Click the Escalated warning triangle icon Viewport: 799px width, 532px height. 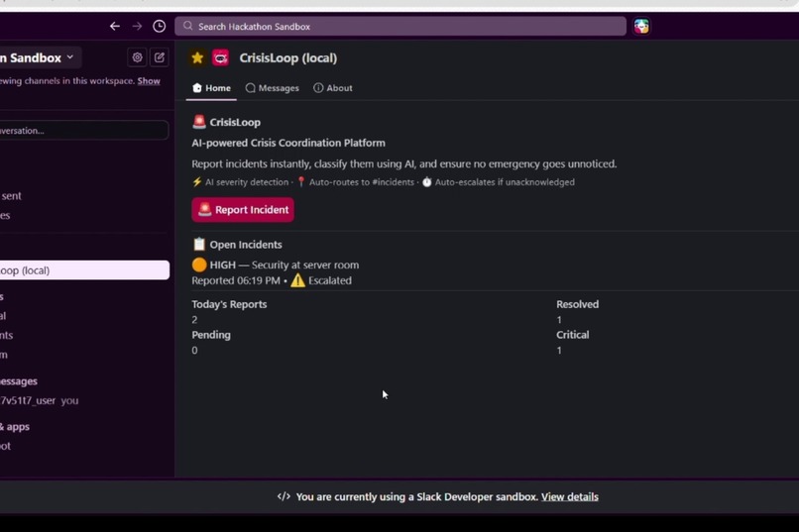pos(297,280)
